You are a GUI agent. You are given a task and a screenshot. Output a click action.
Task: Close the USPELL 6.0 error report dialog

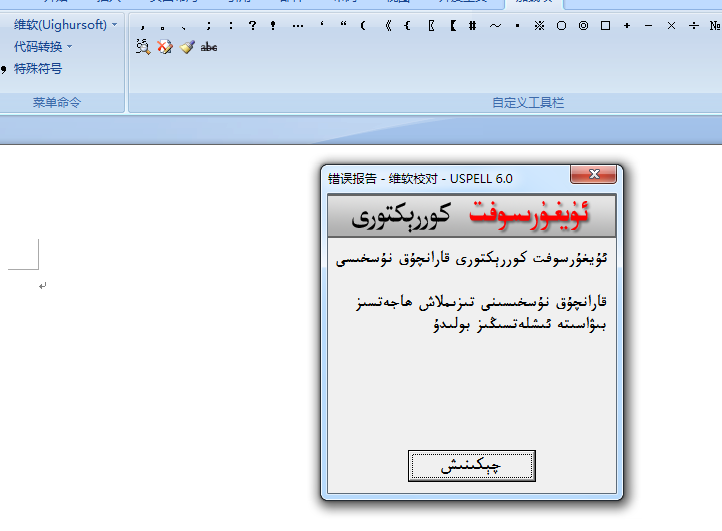point(593,176)
